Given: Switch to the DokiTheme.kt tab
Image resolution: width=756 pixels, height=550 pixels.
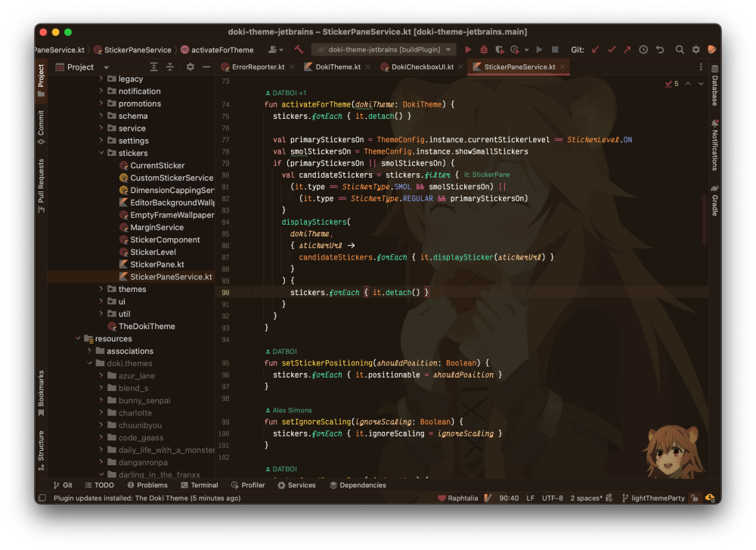Looking at the screenshot, I should click(337, 67).
